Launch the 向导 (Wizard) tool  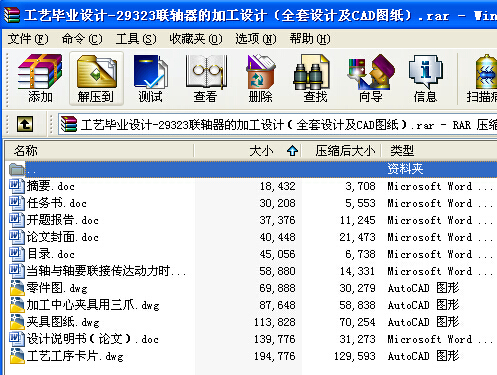click(370, 78)
